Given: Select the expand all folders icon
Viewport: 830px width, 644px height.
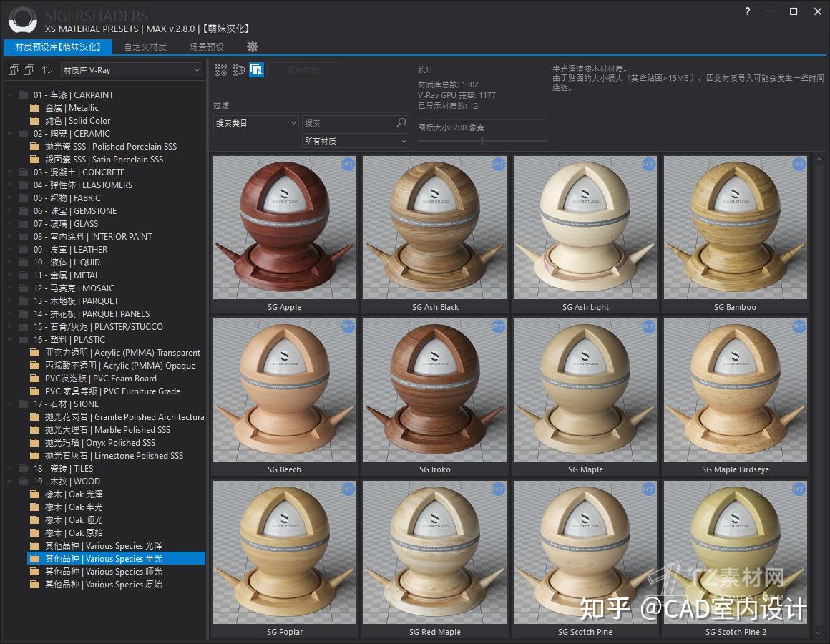Looking at the screenshot, I should [x=13, y=69].
